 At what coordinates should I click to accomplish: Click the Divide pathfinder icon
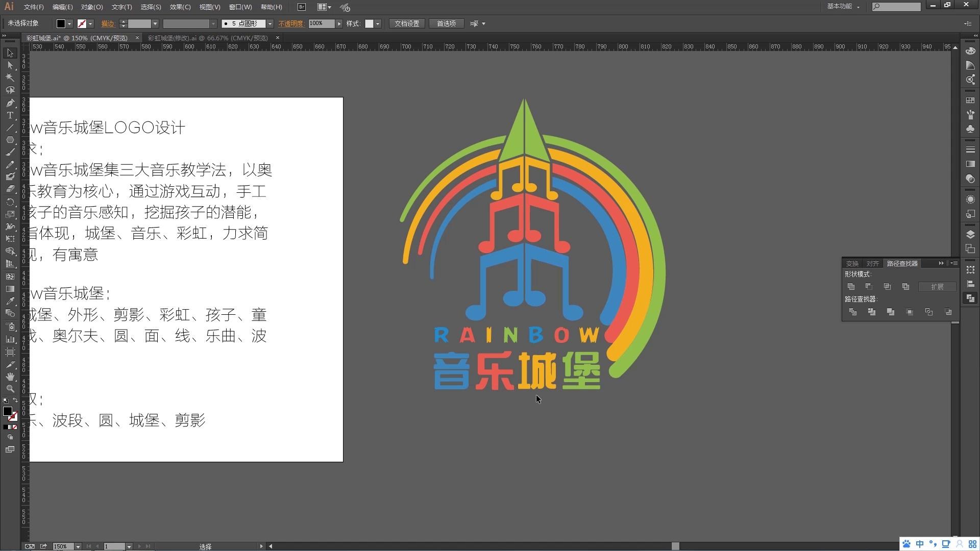pos(852,312)
